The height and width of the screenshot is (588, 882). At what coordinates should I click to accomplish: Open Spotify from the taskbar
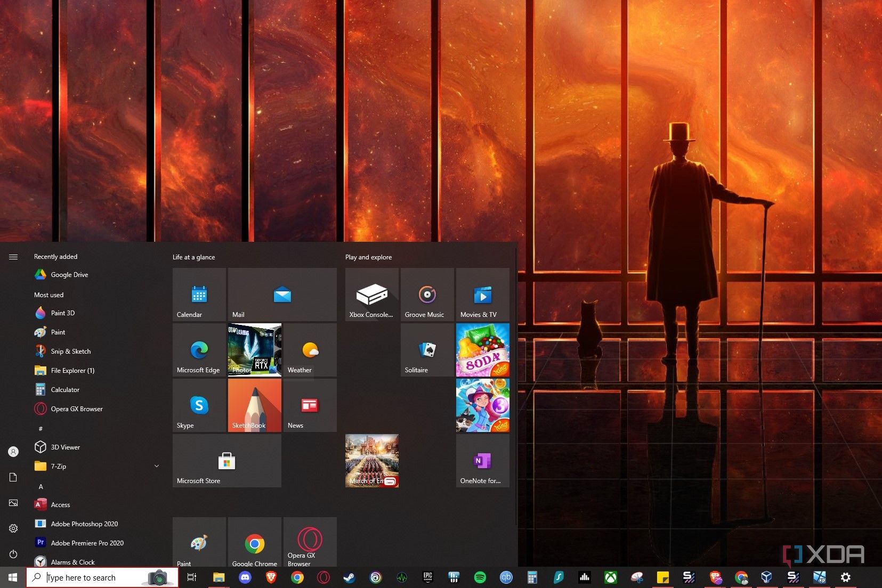pos(480,577)
